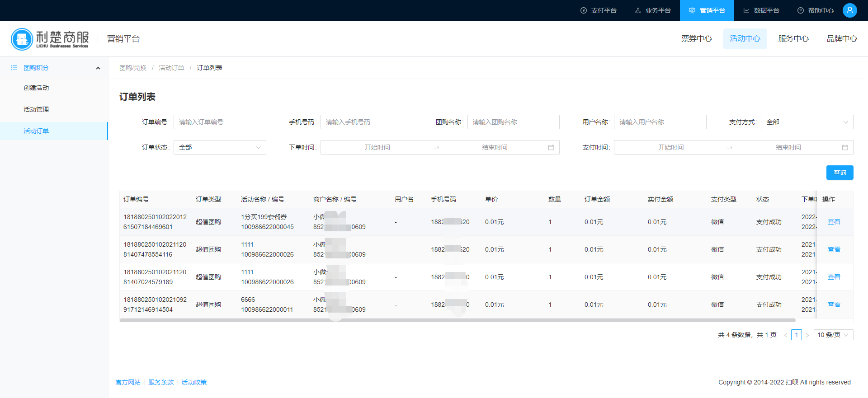The image size is (868, 398).
Task: Click 支付时间 开始时间 field
Action: click(x=671, y=147)
